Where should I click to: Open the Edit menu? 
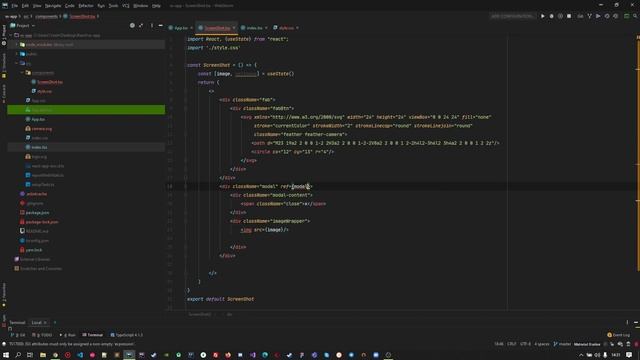[25, 6]
